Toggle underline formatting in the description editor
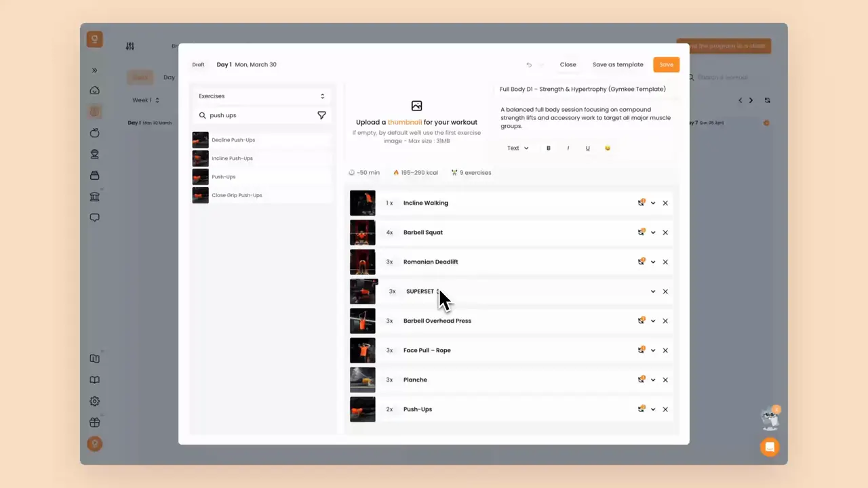868x488 pixels. click(x=587, y=148)
